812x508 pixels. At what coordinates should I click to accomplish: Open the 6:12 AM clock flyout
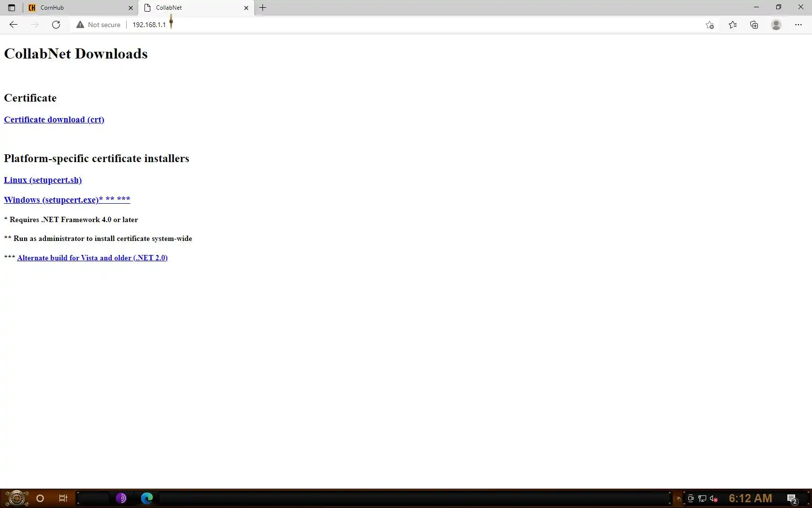(750, 498)
